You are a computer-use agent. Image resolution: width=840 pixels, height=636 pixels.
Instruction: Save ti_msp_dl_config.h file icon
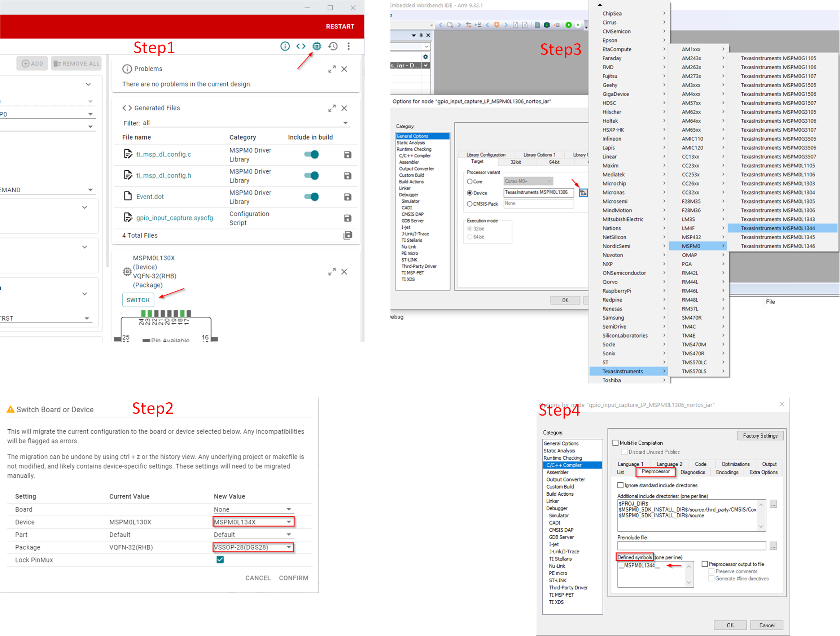pos(347,176)
